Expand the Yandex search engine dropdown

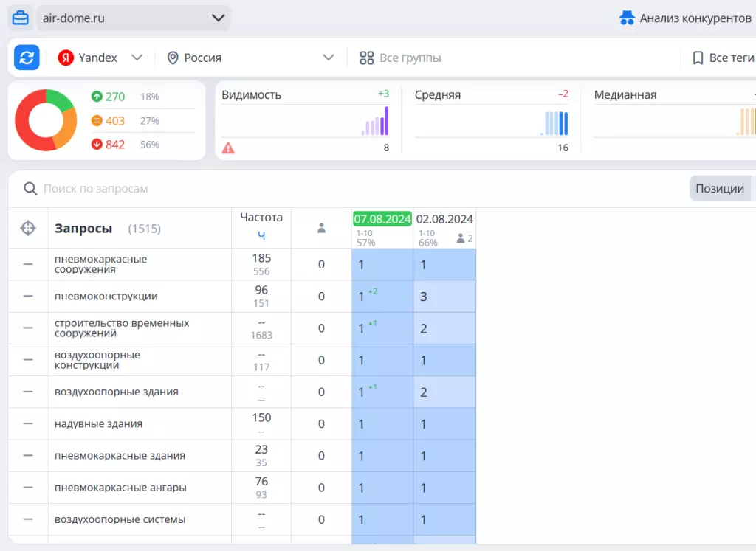coord(100,58)
